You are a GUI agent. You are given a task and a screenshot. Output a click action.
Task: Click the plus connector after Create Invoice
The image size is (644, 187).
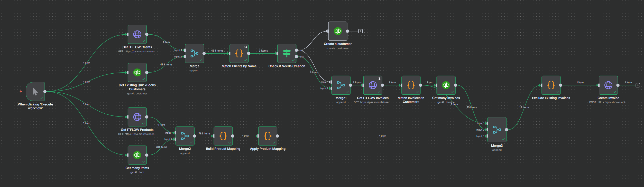(x=638, y=85)
